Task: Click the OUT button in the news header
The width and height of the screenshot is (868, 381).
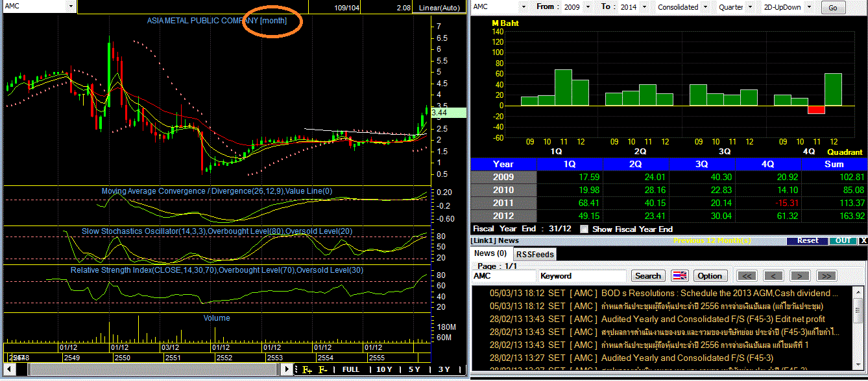Action: pos(843,240)
